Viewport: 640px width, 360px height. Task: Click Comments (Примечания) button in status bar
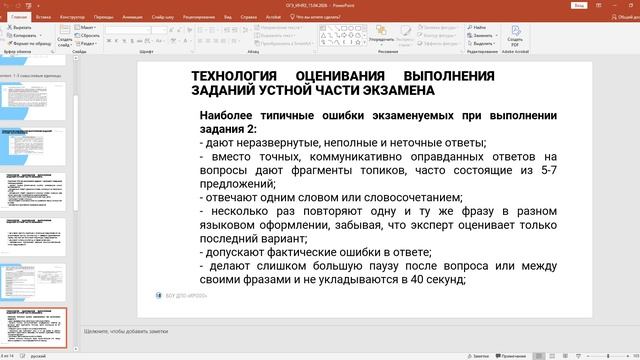pyautogui.click(x=511, y=356)
